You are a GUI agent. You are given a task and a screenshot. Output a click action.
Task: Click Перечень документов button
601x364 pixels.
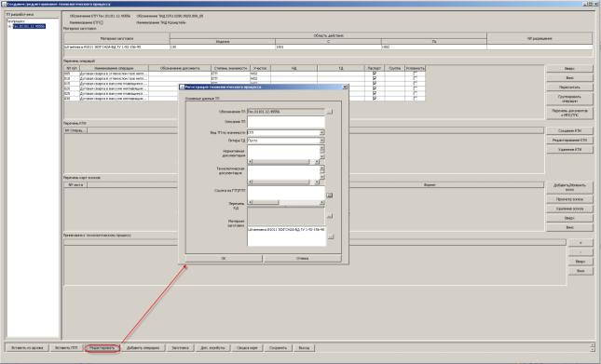569,113
